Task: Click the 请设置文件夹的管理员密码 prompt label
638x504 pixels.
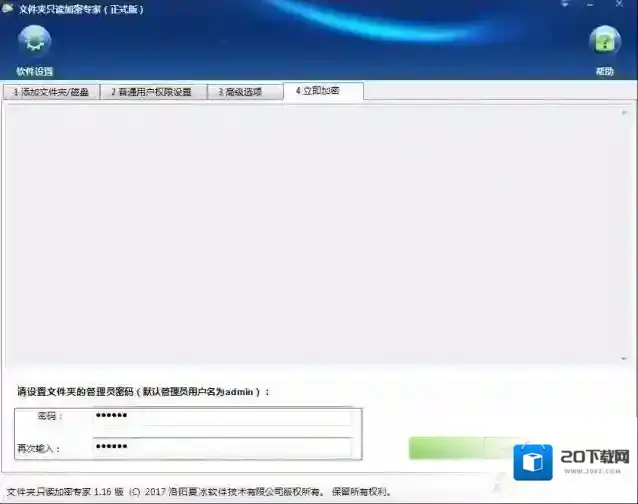Action: 143,392
